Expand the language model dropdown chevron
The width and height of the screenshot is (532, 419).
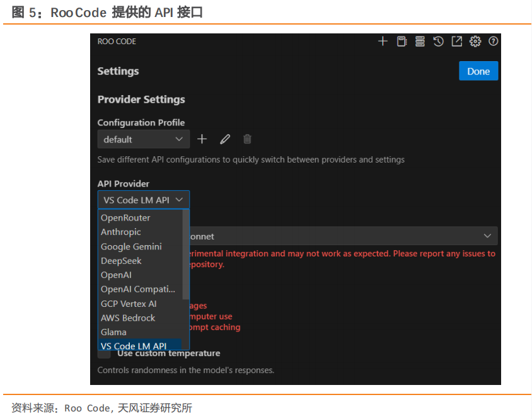[487, 236]
